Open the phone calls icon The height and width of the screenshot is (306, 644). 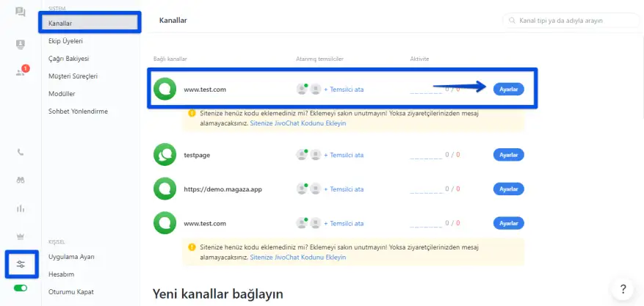20,153
